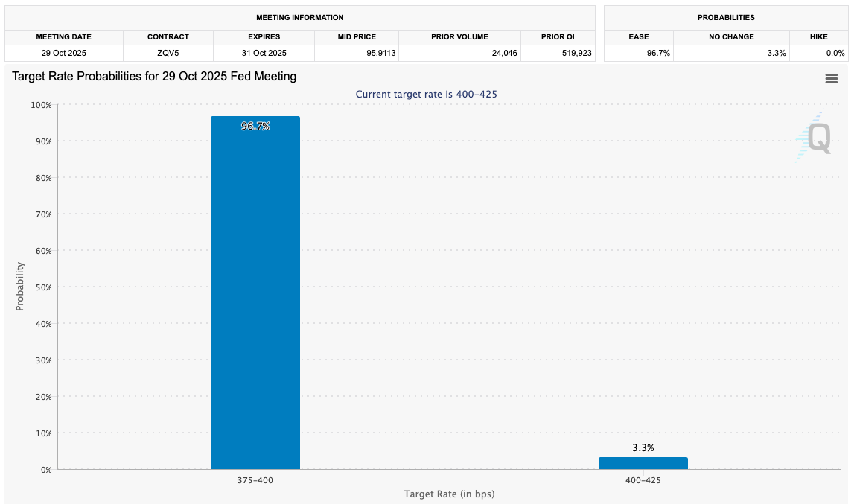854x504 pixels.
Task: Click the current target rate subtitle
Action: [426, 95]
